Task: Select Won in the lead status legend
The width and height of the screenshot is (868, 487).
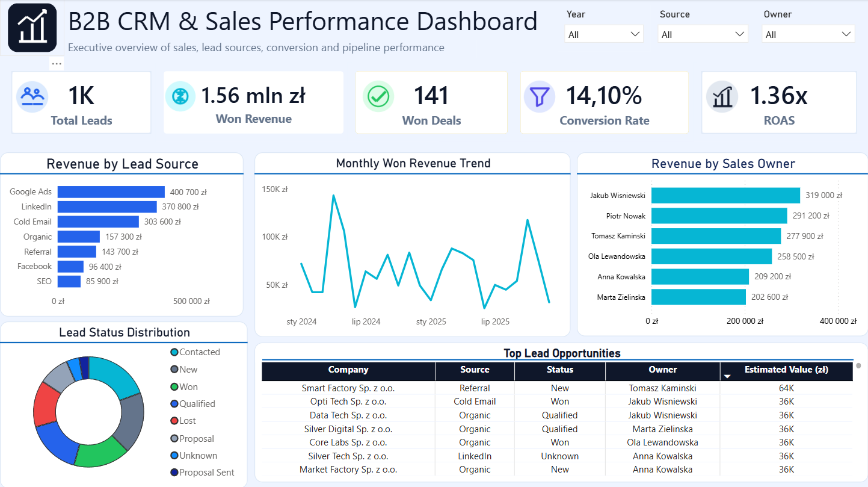Action: (x=184, y=387)
